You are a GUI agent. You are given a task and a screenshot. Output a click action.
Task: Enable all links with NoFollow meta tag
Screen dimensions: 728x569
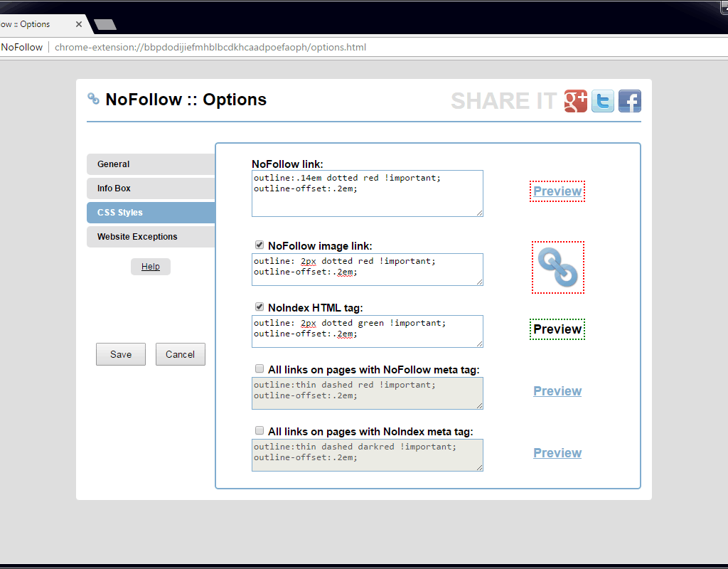coord(259,369)
